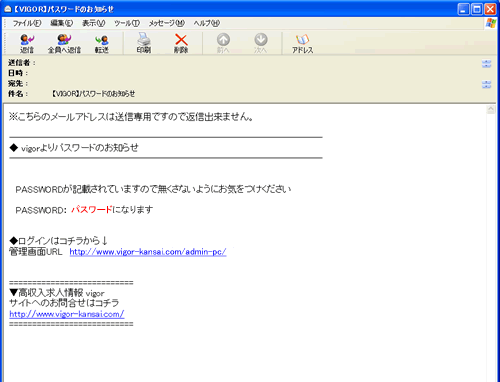Click the 高収入求人情報 vigor text
Screen dimensions: 500x382
coord(57,293)
